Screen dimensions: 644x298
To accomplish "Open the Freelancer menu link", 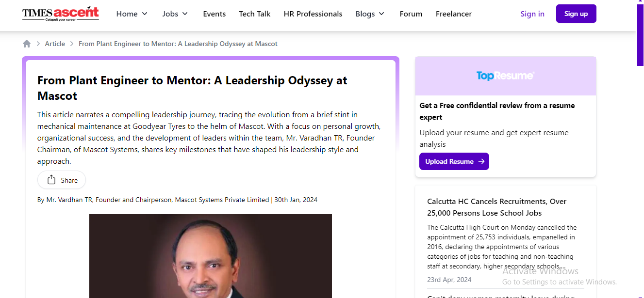I will pyautogui.click(x=454, y=14).
